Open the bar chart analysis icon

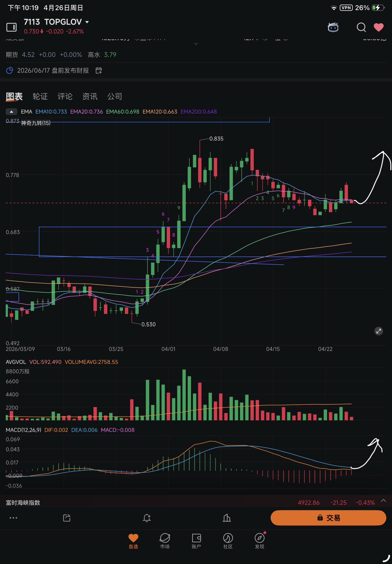tap(227, 518)
